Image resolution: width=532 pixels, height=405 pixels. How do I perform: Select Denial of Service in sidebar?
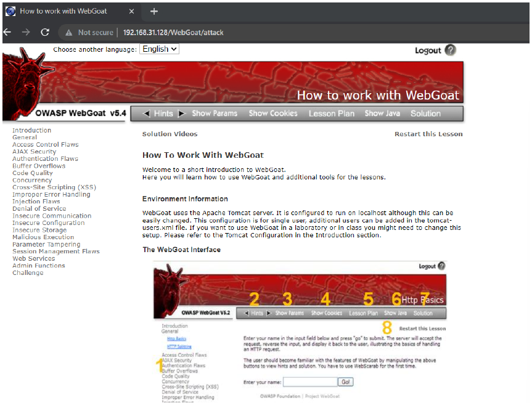point(39,208)
